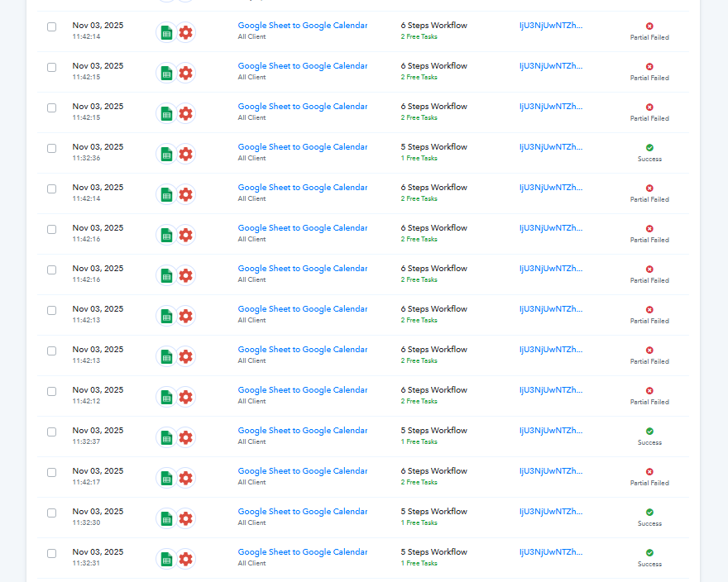Click the 'All Client' text in the 11:32:31 row
This screenshot has width=728, height=582.
click(x=251, y=564)
